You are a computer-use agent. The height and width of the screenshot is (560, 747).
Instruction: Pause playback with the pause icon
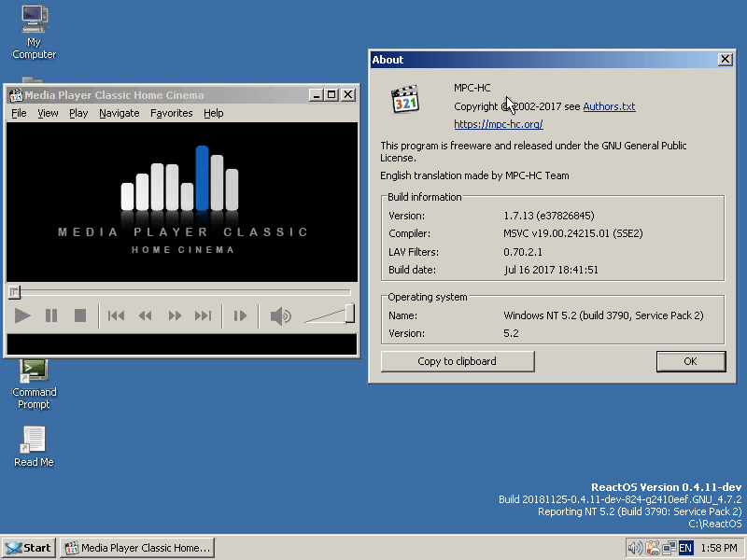click(51, 315)
